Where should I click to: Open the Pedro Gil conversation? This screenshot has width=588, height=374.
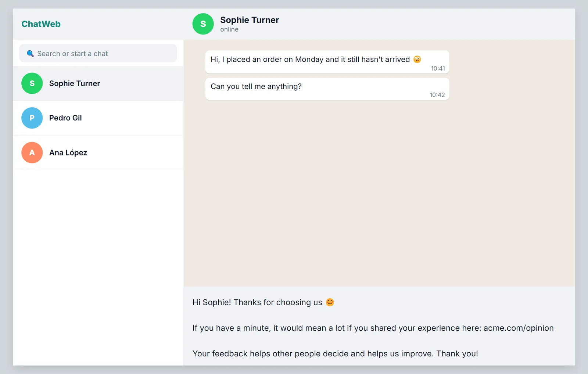(98, 118)
